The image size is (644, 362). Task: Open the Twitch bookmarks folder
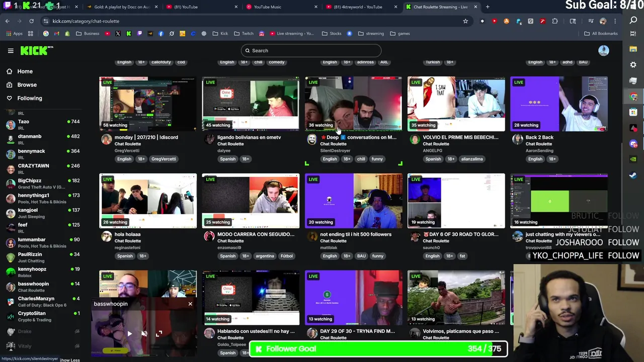click(244, 34)
